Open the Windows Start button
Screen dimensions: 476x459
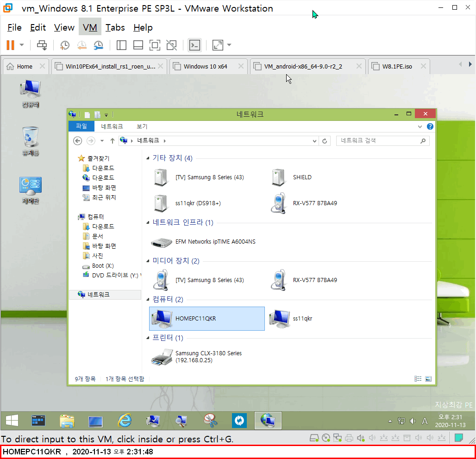tap(12, 421)
